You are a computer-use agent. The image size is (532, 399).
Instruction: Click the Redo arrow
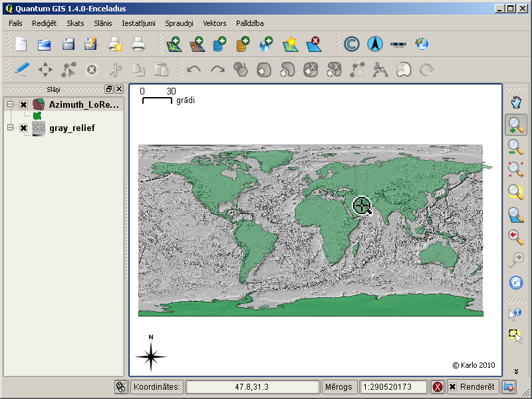[217, 70]
